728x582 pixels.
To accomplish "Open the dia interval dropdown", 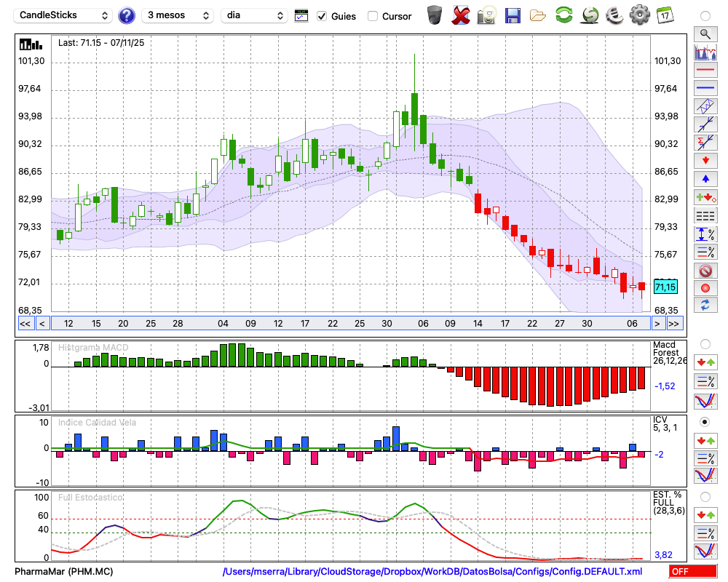I will coord(254,15).
